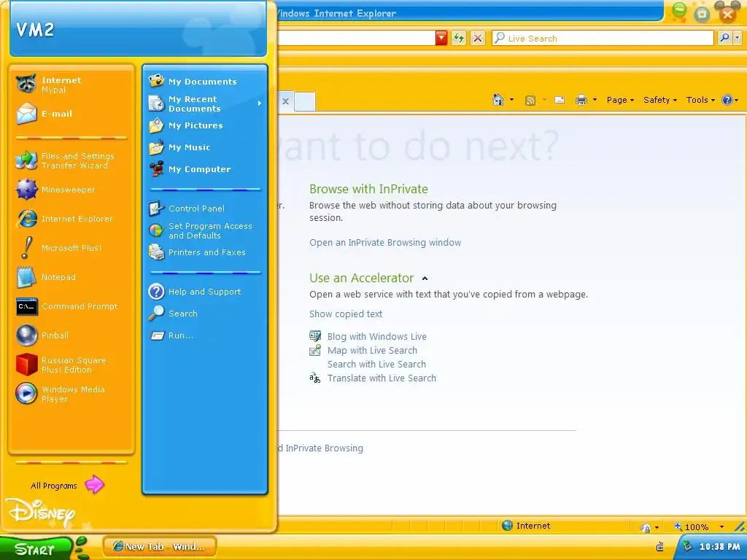747x560 pixels.
Task: Open the zoom level dropdown arrow
Action: tap(721, 527)
